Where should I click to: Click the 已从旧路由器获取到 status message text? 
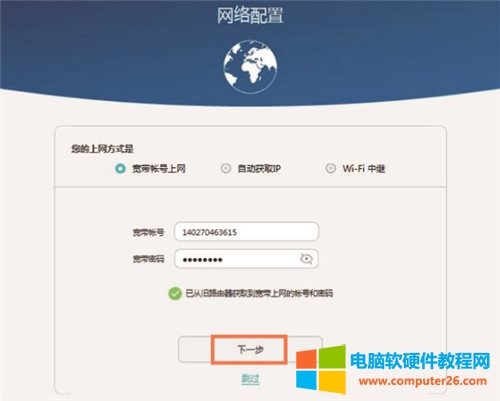tap(259, 293)
